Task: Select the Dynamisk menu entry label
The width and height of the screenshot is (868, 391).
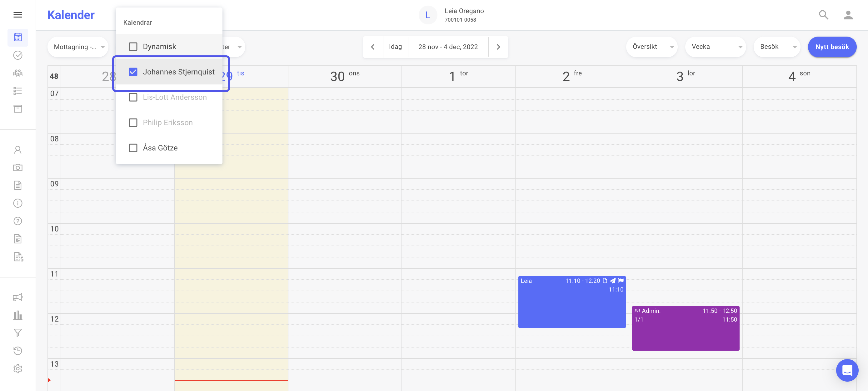Action: click(159, 47)
